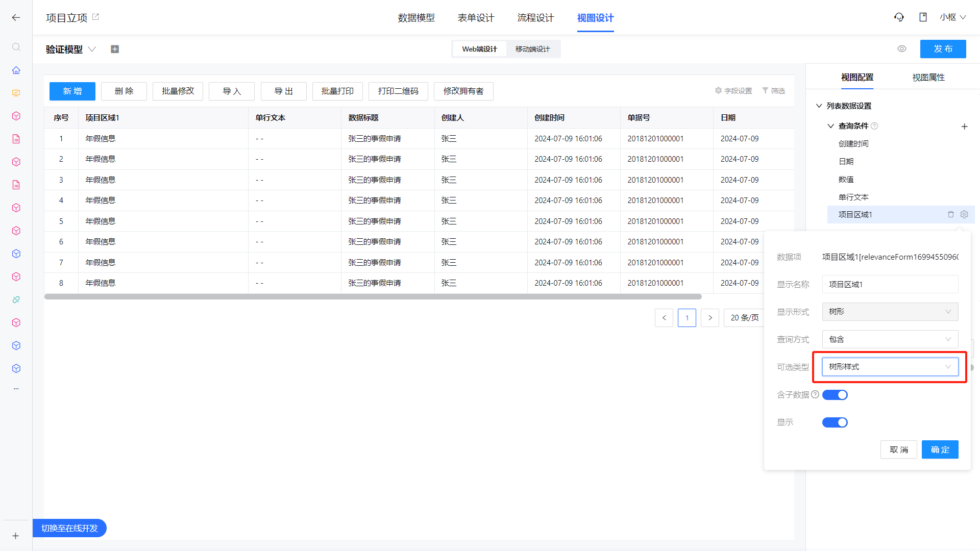The height and width of the screenshot is (551, 980).
Task: Click the add-view plus icon beside 验证模型
Action: (115, 49)
